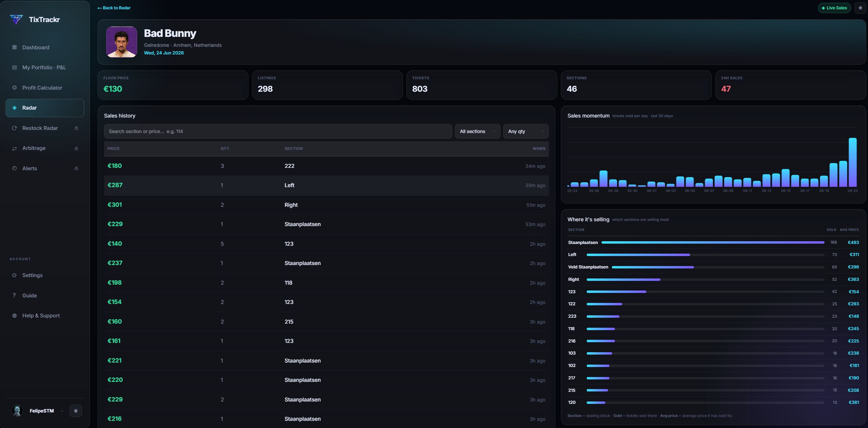868x428 pixels.
Task: Click the lock icon beside Alerts
Action: click(x=76, y=169)
